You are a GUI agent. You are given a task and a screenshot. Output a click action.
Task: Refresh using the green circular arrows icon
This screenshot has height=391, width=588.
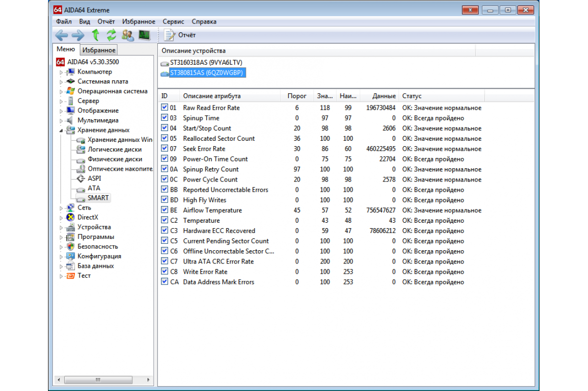pos(112,35)
